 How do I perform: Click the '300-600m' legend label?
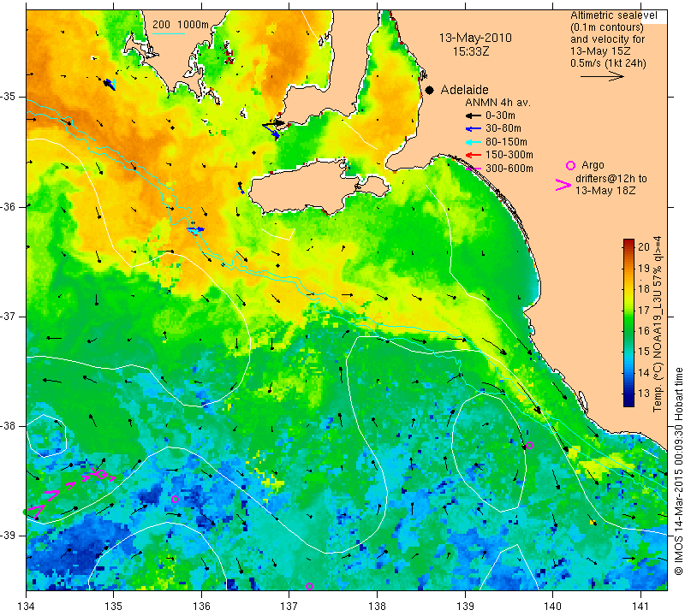coord(509,168)
